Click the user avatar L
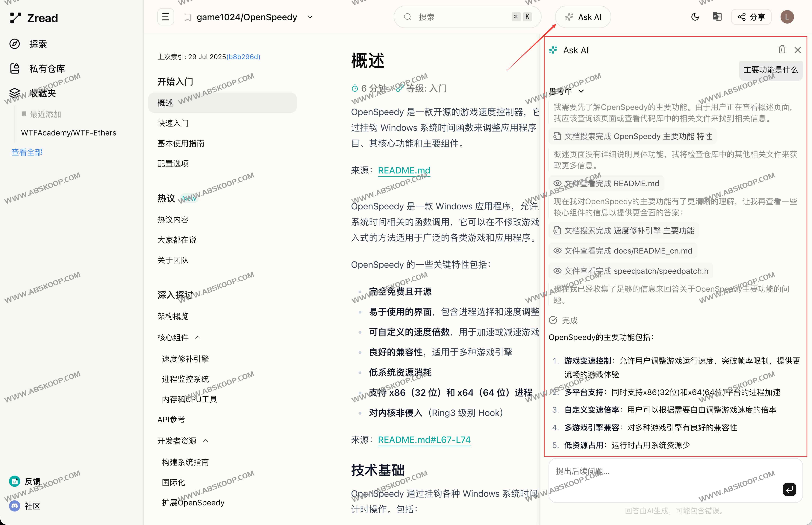The width and height of the screenshot is (812, 525). pos(787,17)
